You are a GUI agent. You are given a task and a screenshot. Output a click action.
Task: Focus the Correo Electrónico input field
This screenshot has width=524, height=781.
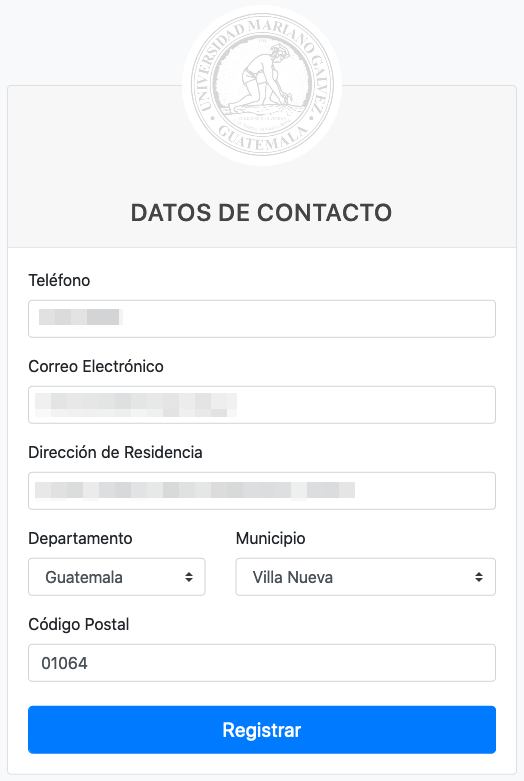262,405
